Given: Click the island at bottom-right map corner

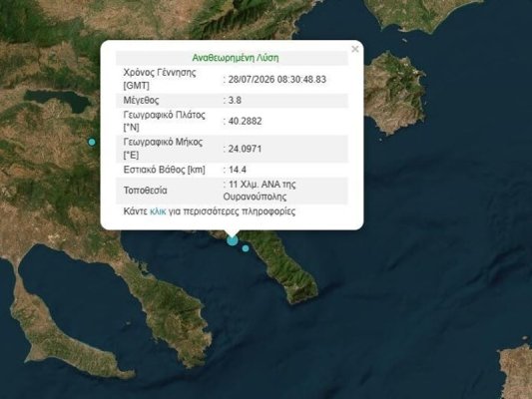Looking at the screenshot, I should coord(516,369).
